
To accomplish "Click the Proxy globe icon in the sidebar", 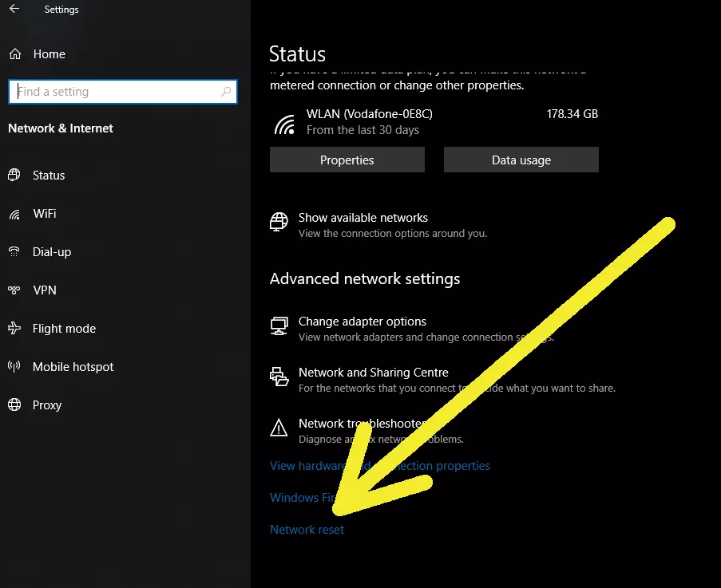I will 14,404.
